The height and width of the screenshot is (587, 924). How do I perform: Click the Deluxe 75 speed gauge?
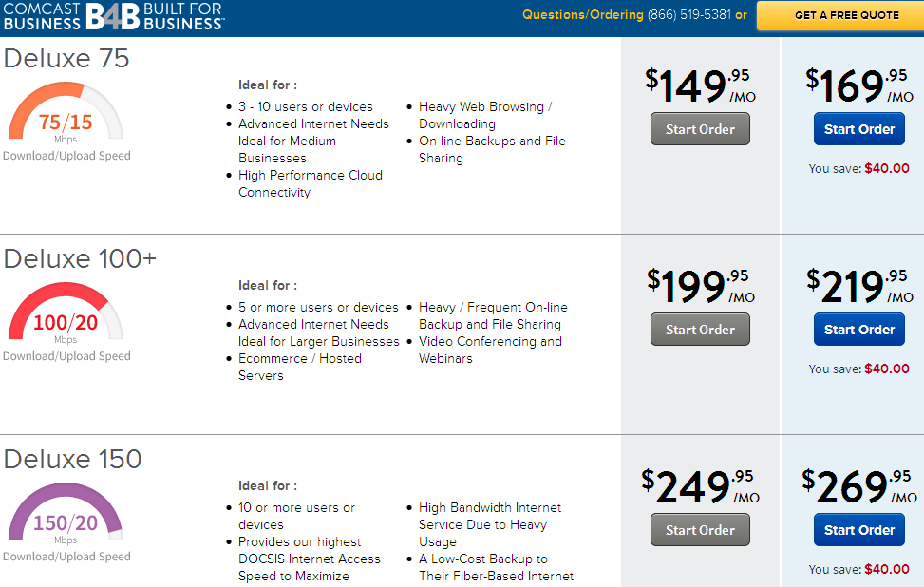(x=66, y=110)
